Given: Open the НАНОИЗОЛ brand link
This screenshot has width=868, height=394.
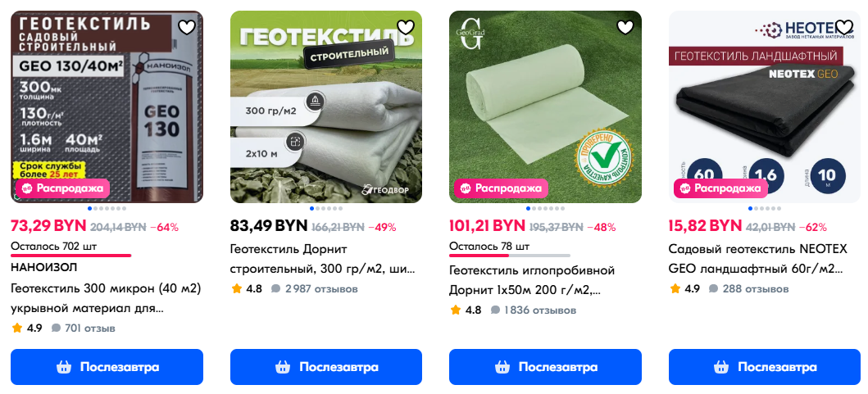Looking at the screenshot, I should pos(43,268).
